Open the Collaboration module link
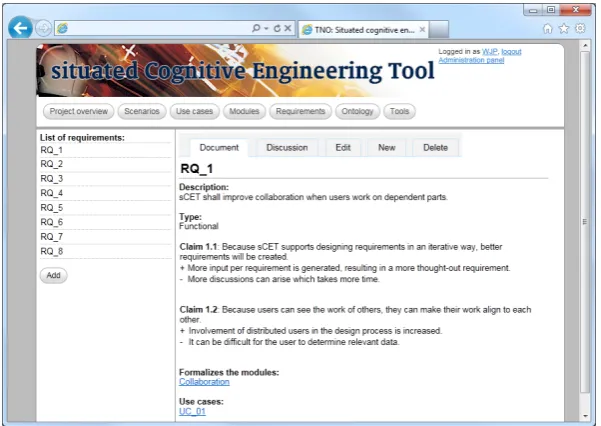 point(204,382)
